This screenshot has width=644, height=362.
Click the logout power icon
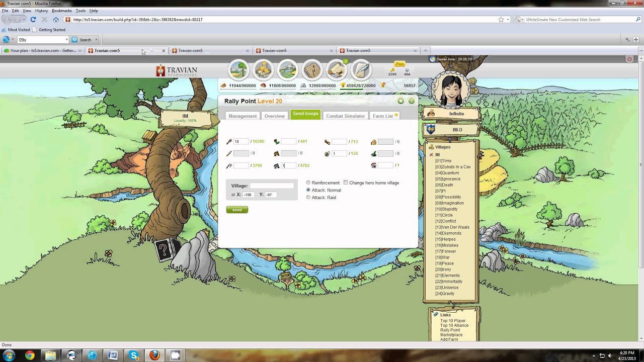tap(629, 59)
